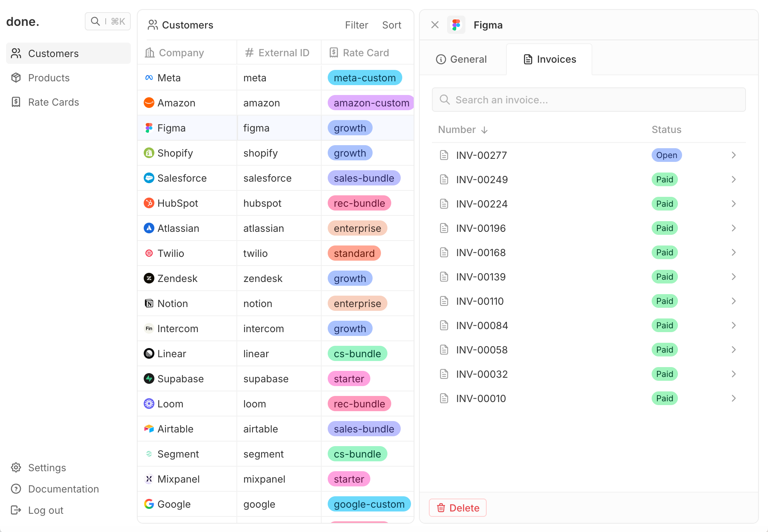768x532 pixels.
Task: Click the Shopify logo icon in the table
Action: pyautogui.click(x=149, y=153)
